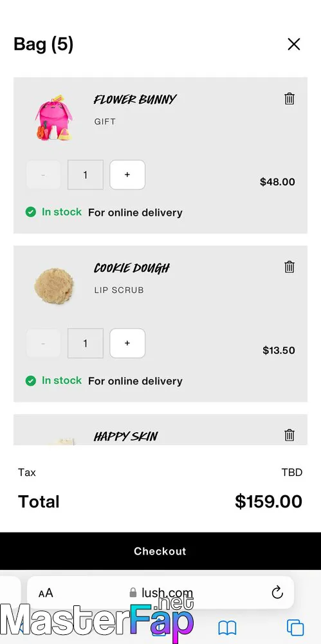This screenshot has width=321, height=644.
Task: Open the Flower Bunny product title
Action: click(x=135, y=99)
